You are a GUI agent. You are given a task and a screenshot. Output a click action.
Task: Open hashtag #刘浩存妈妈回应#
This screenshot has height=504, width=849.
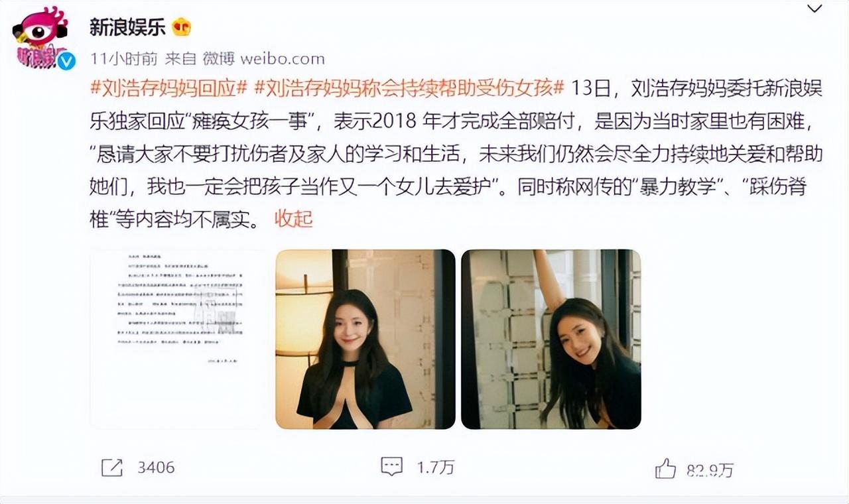pos(168,88)
